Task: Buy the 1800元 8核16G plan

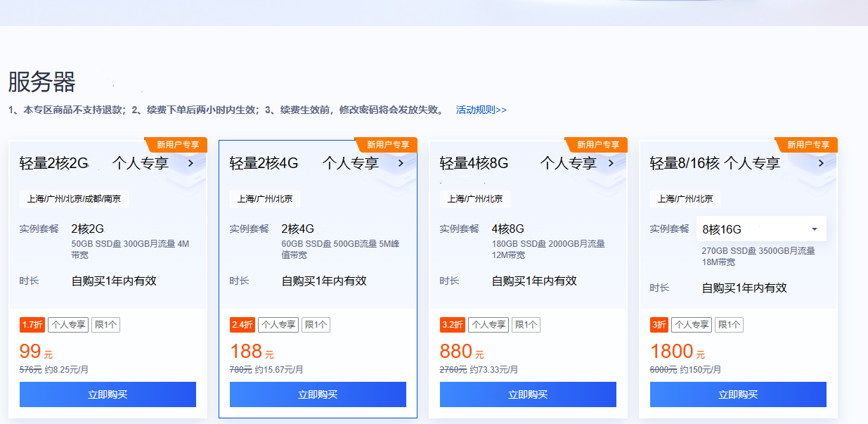Action: coord(738,394)
